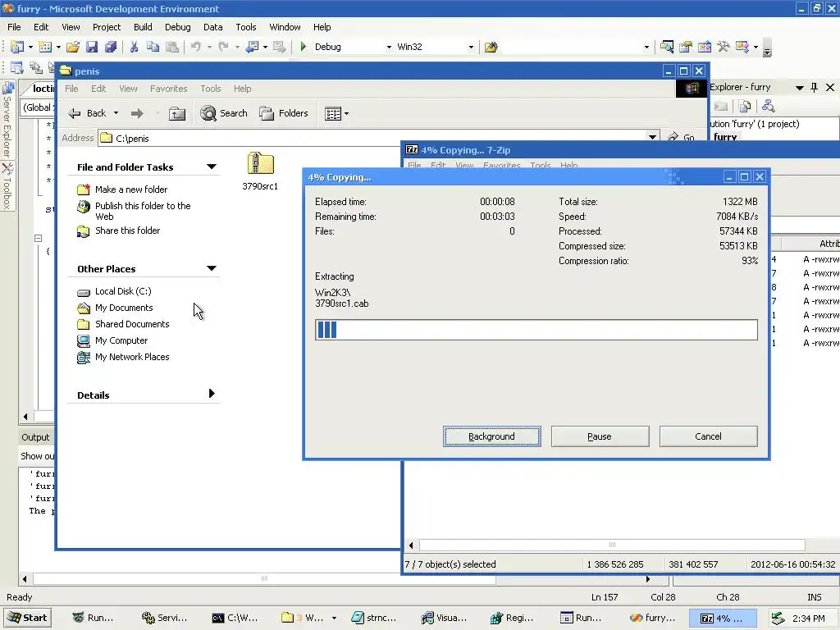
Task: Select the 3790src1 zip folder icon
Action: [x=260, y=163]
